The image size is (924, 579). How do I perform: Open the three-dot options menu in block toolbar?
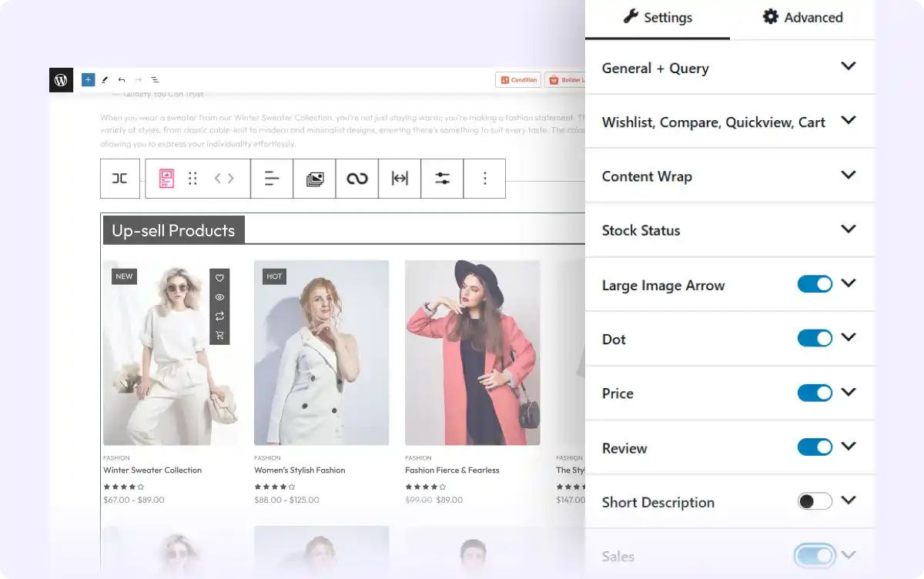tap(484, 178)
